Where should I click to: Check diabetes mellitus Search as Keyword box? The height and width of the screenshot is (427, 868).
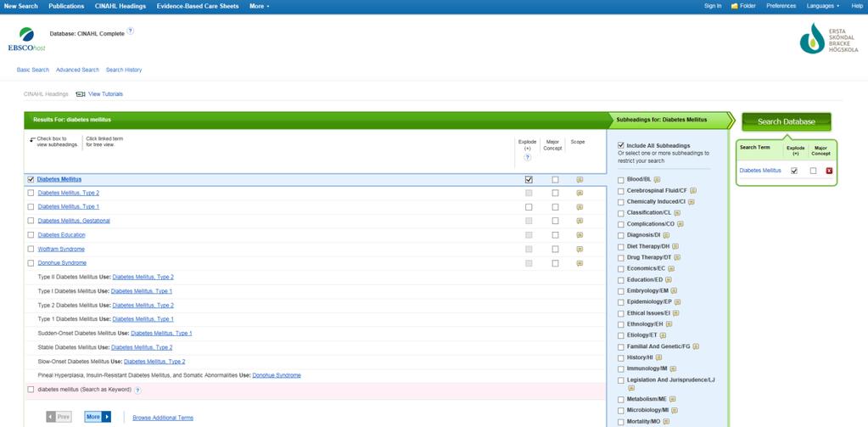tap(31, 390)
